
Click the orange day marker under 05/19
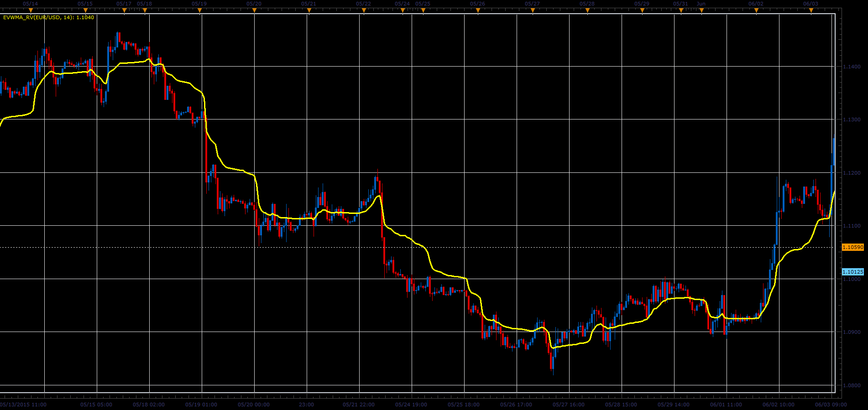pyautogui.click(x=199, y=10)
